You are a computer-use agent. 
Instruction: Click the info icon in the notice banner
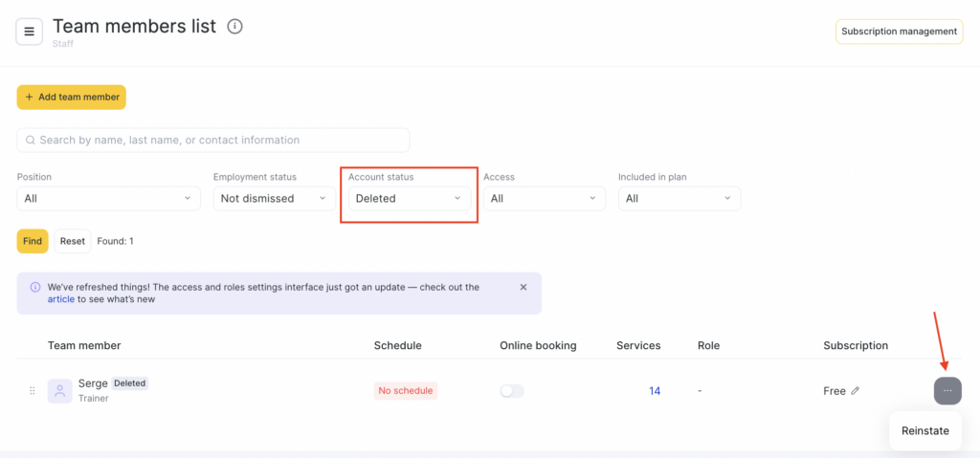(x=35, y=287)
